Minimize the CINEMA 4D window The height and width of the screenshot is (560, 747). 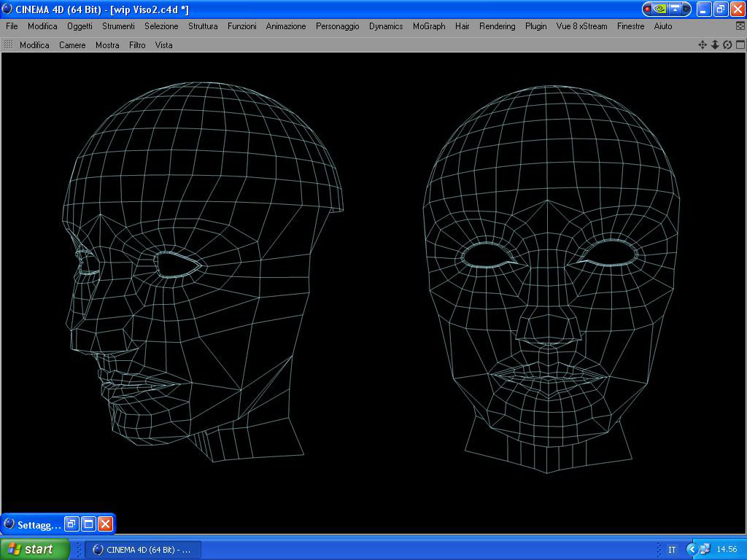(x=704, y=9)
